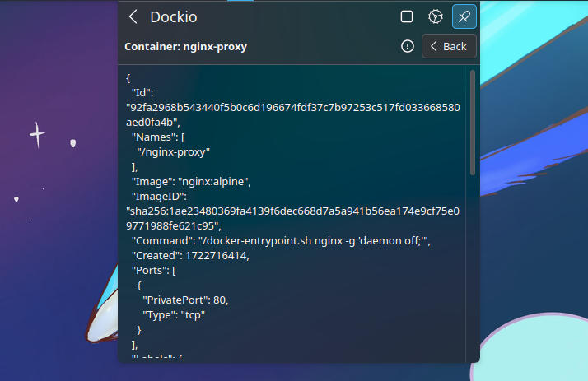Viewport: 588px width, 381px height.
Task: Open the Docker engine wheel icon
Action: [436, 16]
